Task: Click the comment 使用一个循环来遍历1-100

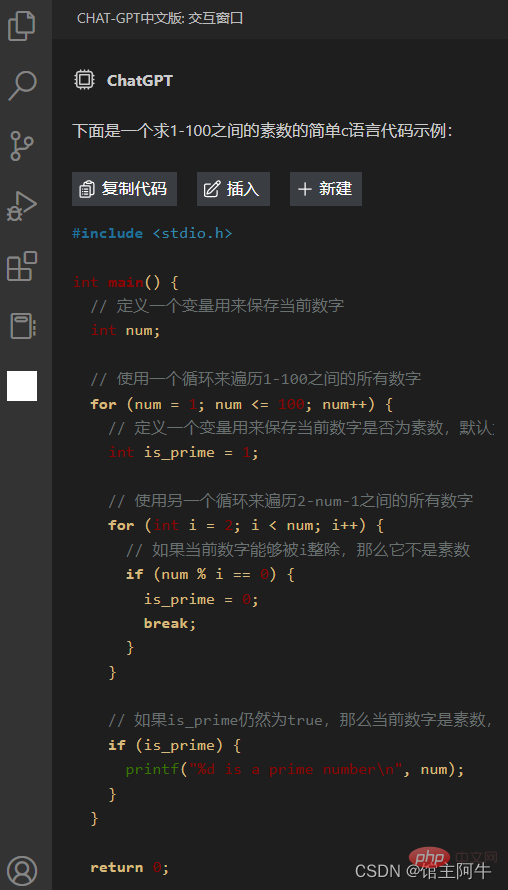Action: (x=255, y=379)
